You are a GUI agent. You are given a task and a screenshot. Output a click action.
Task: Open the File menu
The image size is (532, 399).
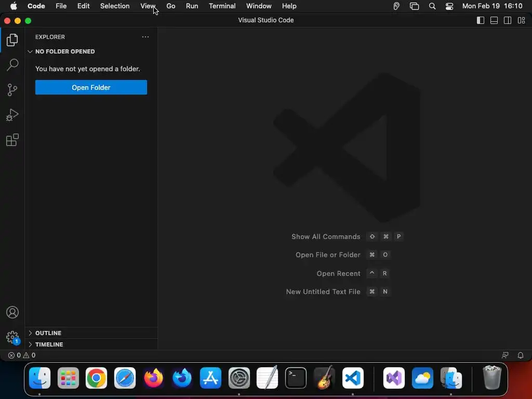point(61,6)
